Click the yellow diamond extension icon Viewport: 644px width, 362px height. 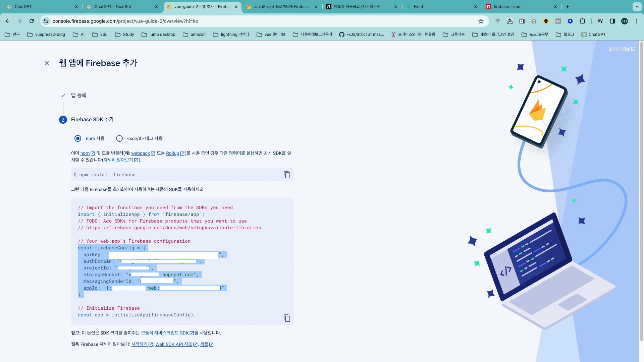546,21
